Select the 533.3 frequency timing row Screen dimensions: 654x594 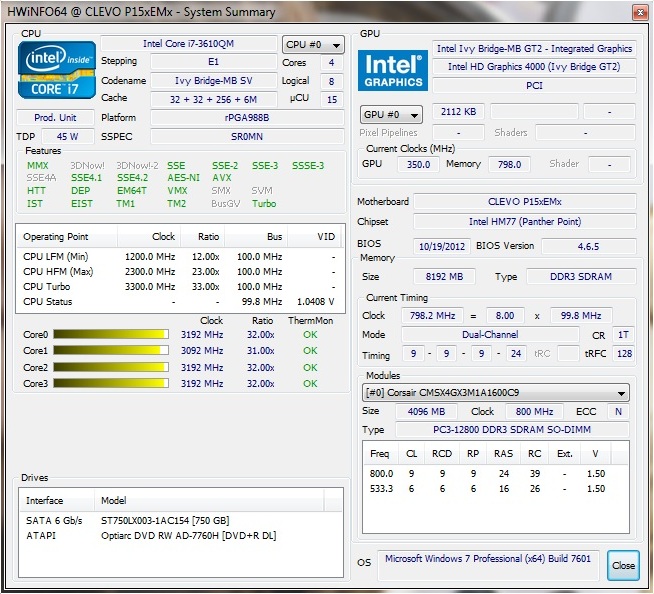(496, 488)
